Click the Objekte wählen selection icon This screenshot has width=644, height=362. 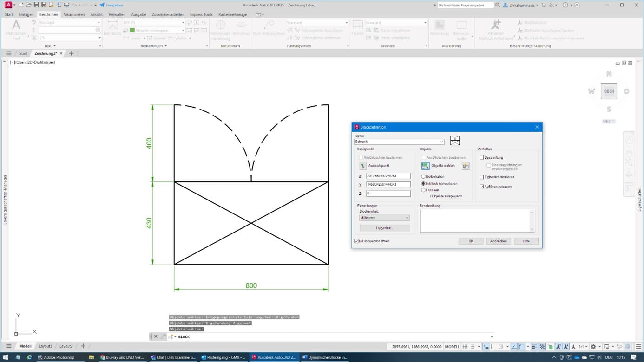(x=425, y=165)
